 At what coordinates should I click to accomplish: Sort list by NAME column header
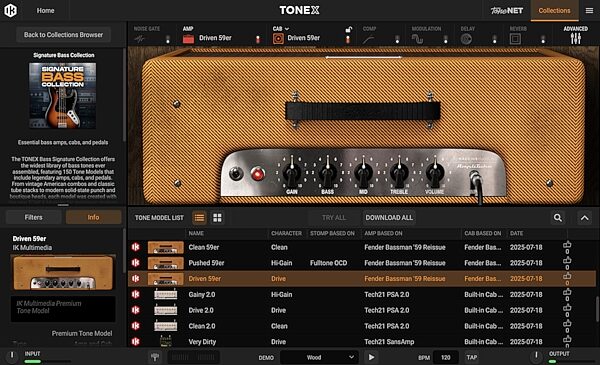(196, 233)
